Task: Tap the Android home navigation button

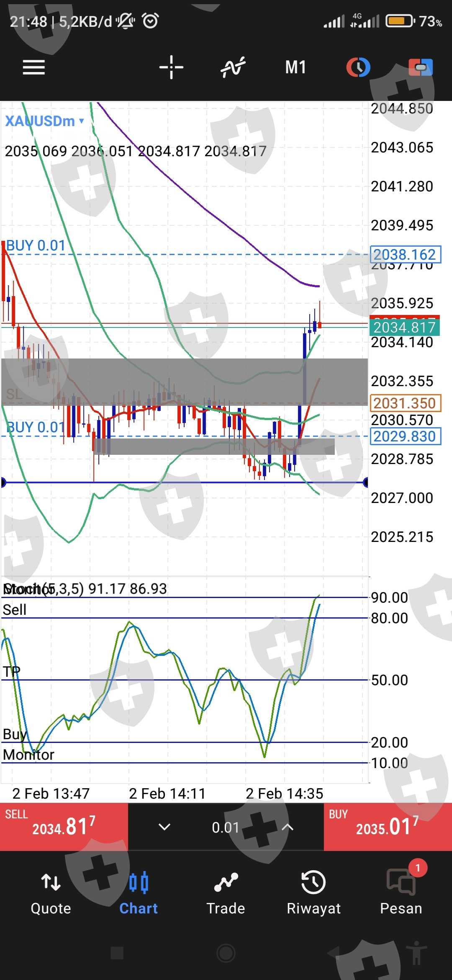Action: point(226,953)
